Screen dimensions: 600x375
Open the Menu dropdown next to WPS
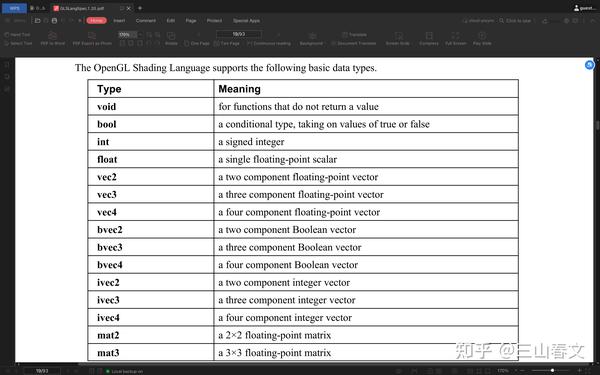click(17, 20)
